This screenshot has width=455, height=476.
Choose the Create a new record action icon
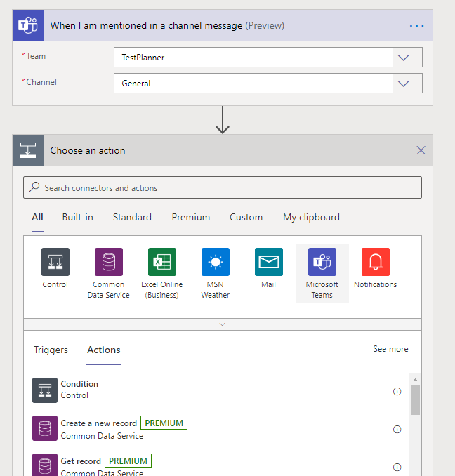coord(45,428)
